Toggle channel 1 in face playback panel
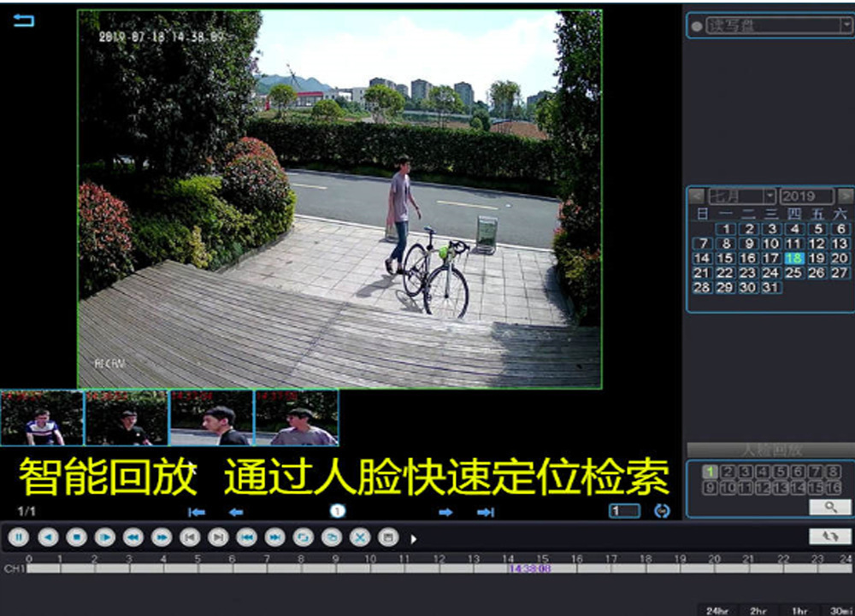 click(x=710, y=472)
